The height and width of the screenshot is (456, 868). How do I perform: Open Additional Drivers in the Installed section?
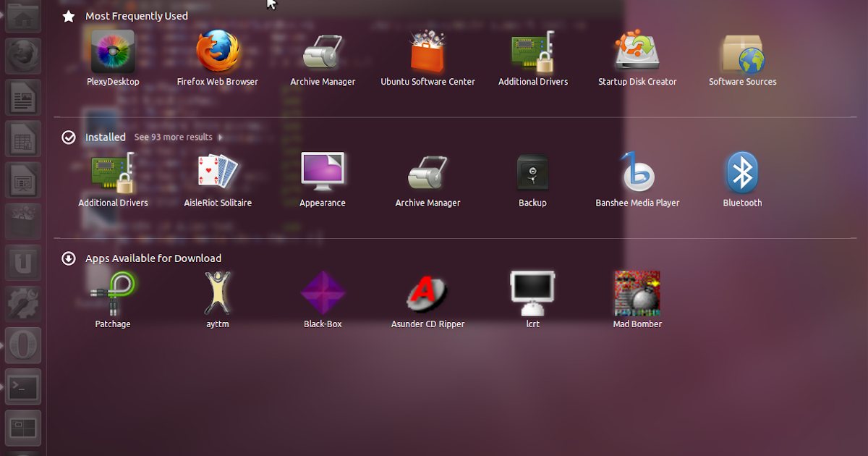click(x=113, y=180)
